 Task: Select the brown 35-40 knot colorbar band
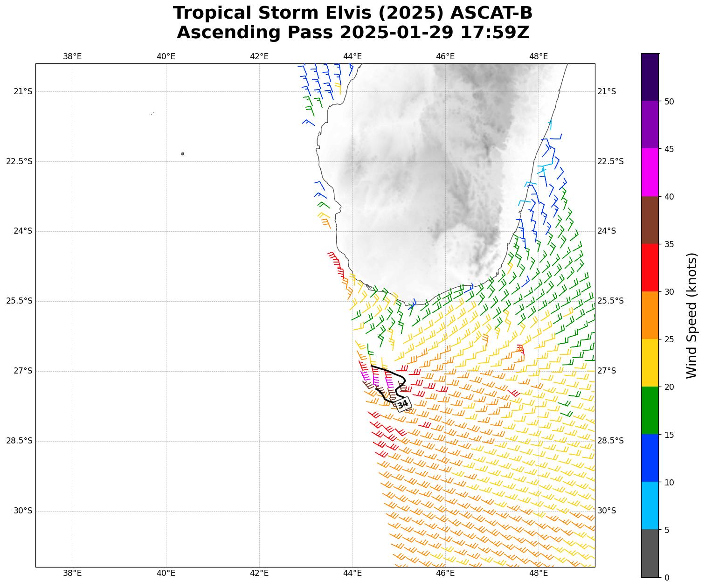coord(650,220)
